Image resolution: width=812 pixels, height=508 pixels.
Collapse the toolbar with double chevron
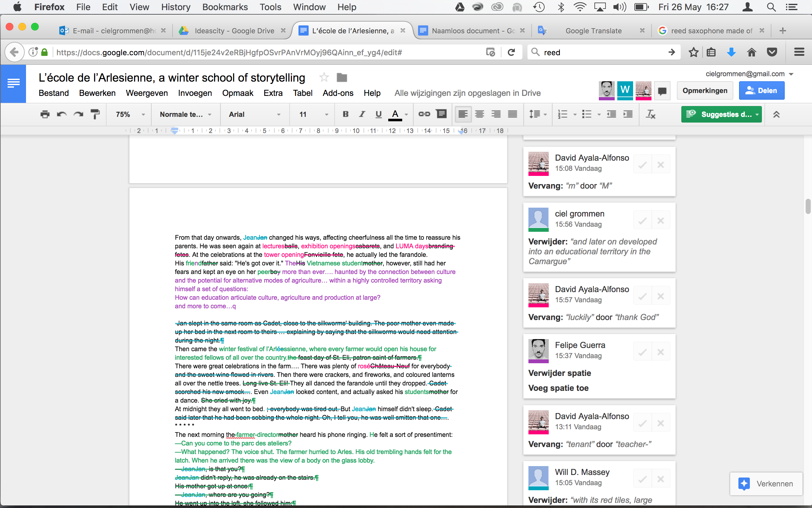(x=776, y=114)
